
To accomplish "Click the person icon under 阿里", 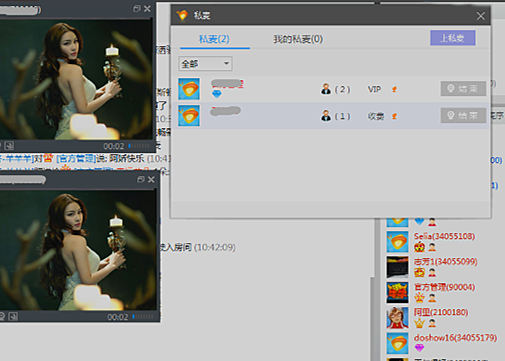I will pos(432,323).
